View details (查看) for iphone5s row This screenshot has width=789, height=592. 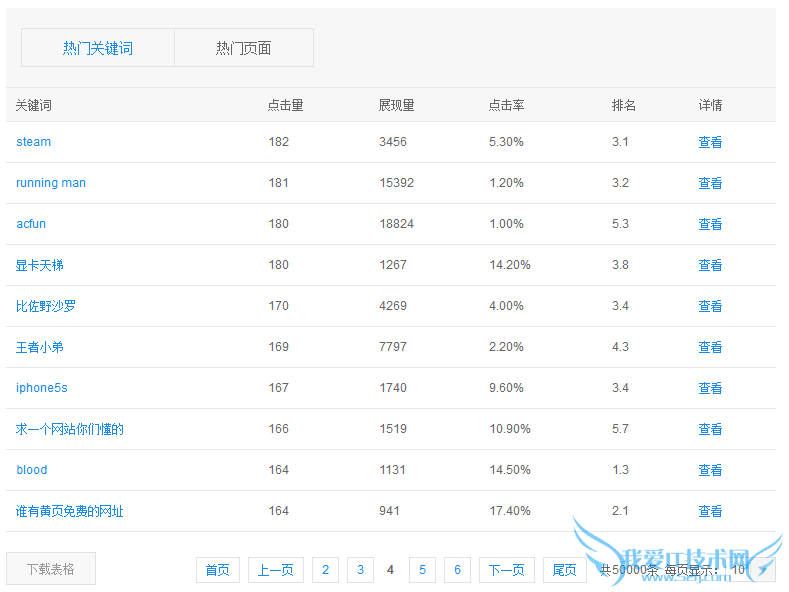[x=710, y=388]
